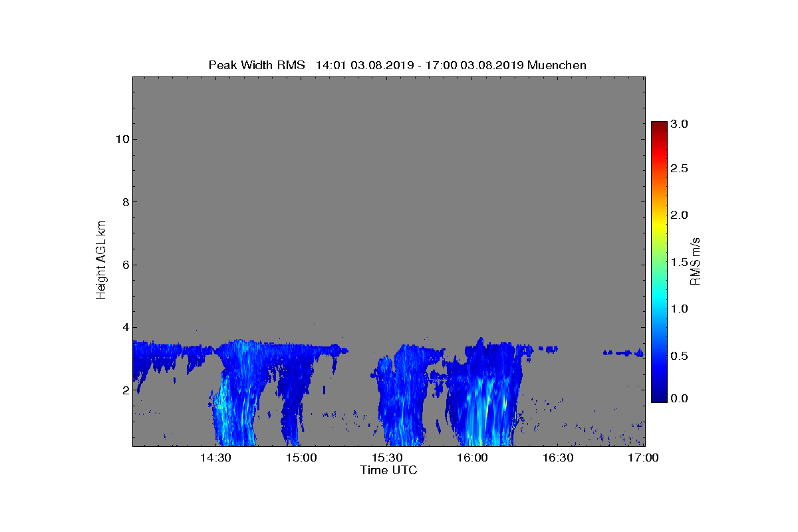Screen dimensions: 798x532
Task: Click the 2.5 colorbar tick label
Action: point(678,169)
